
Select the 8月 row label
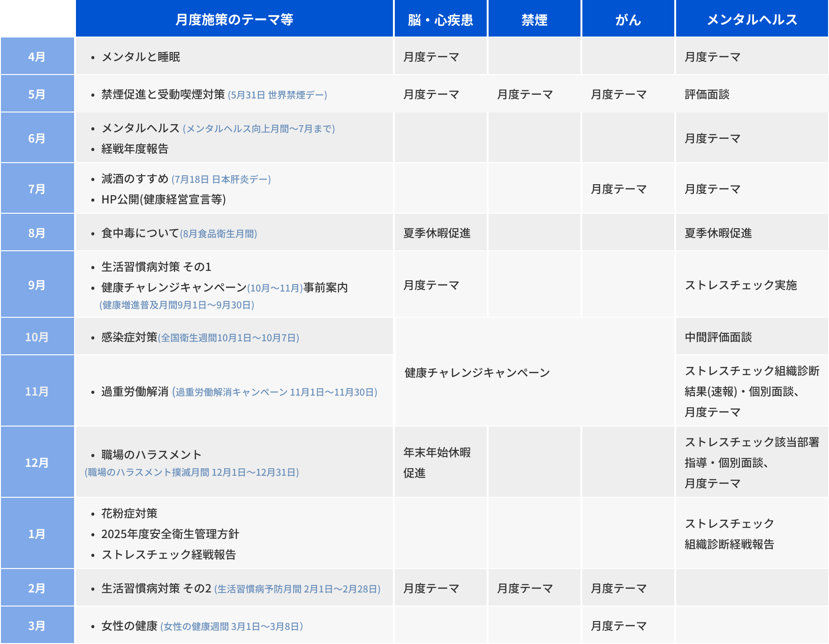37,232
